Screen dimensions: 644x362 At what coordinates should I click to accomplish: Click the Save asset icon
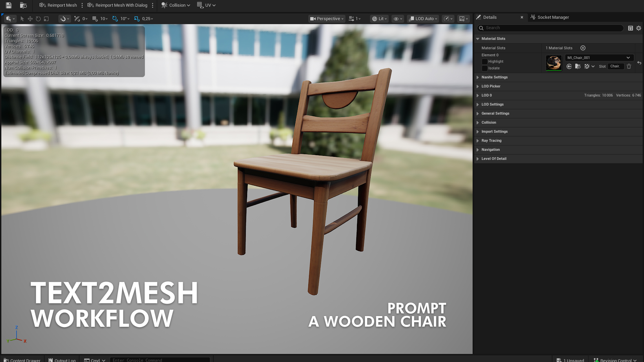(9, 5)
